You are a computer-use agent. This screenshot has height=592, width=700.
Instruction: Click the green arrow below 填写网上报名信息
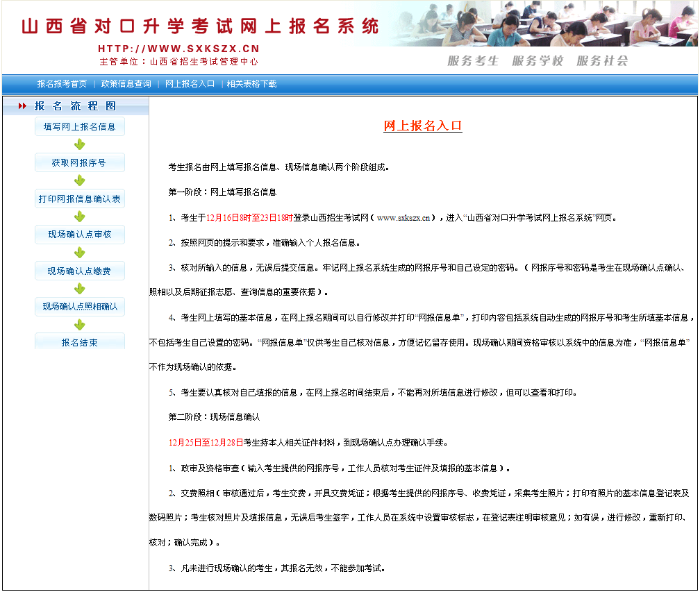(80, 144)
